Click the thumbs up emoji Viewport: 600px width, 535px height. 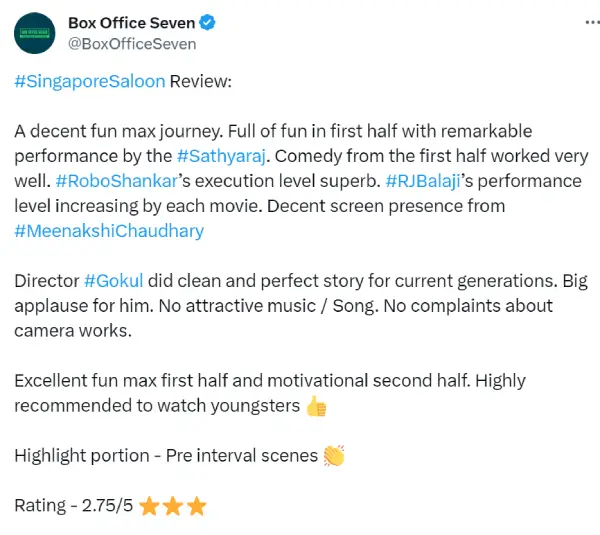click(316, 406)
